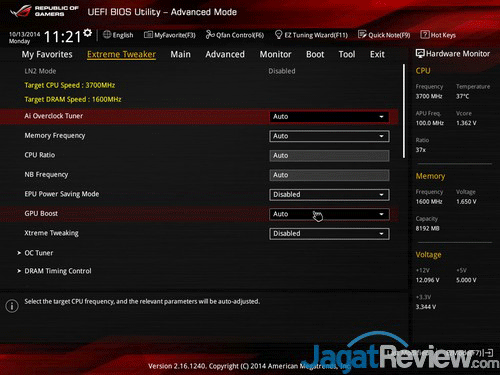Open the Tool tab

(347, 54)
